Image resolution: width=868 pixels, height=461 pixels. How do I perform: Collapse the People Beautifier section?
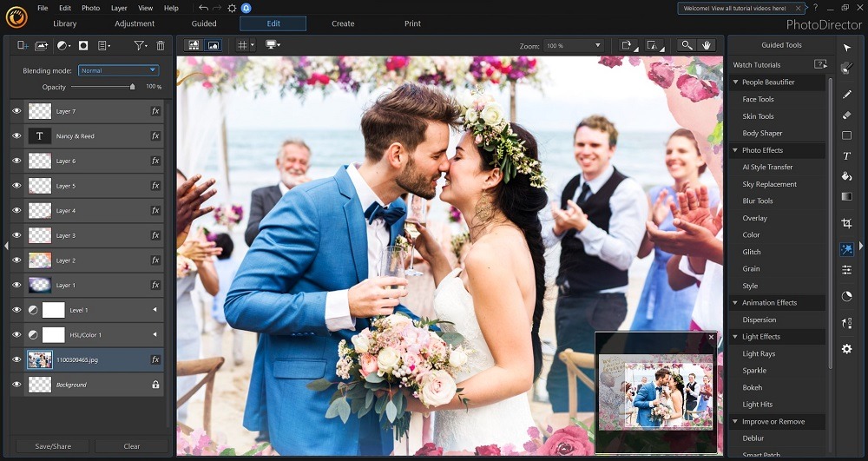tap(736, 82)
